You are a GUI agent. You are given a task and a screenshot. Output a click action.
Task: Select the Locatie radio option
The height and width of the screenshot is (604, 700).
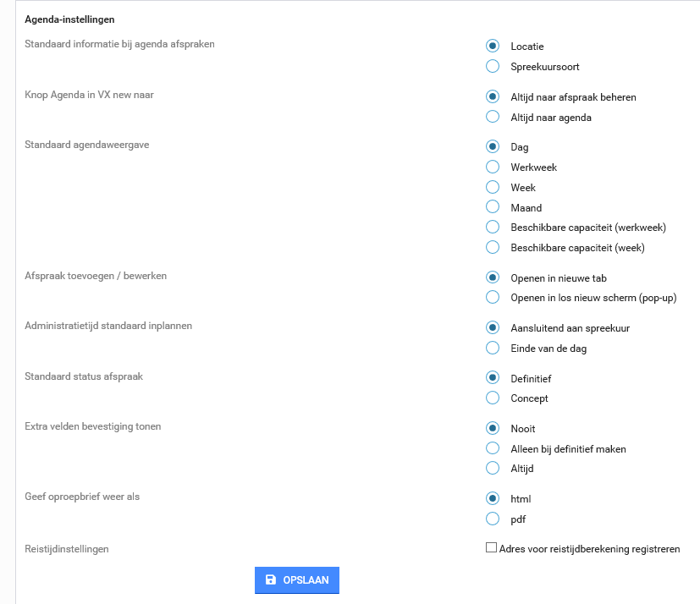click(x=493, y=46)
